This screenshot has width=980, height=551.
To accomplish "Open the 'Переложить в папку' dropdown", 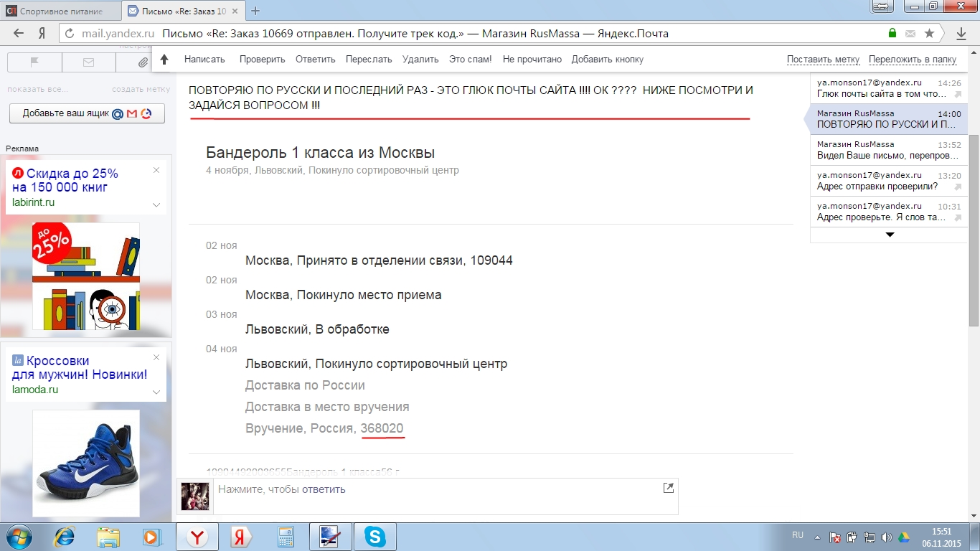I will point(912,60).
